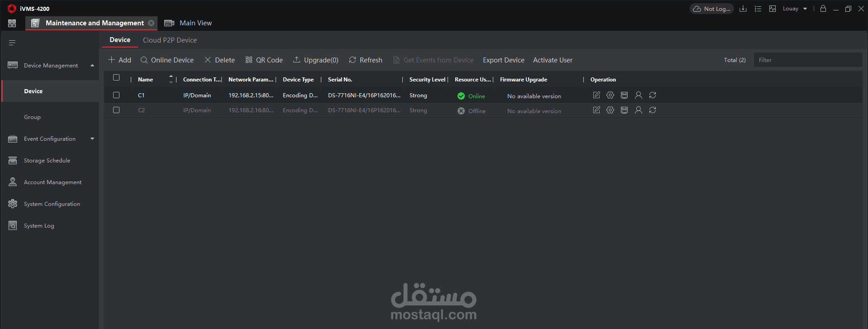Click Export Device
Image resolution: width=868 pixels, height=329 pixels.
point(504,60)
